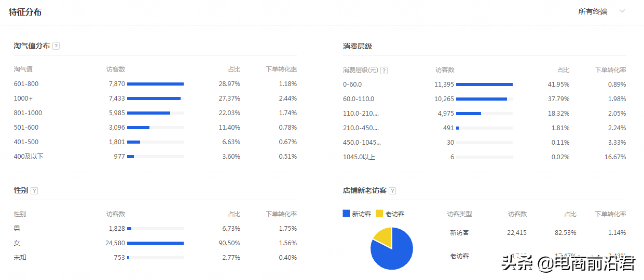Image resolution: width=644 pixels, height=280 pixels.
Task: Click help icon next to 消费层级(元) column header
Action: click(x=384, y=71)
